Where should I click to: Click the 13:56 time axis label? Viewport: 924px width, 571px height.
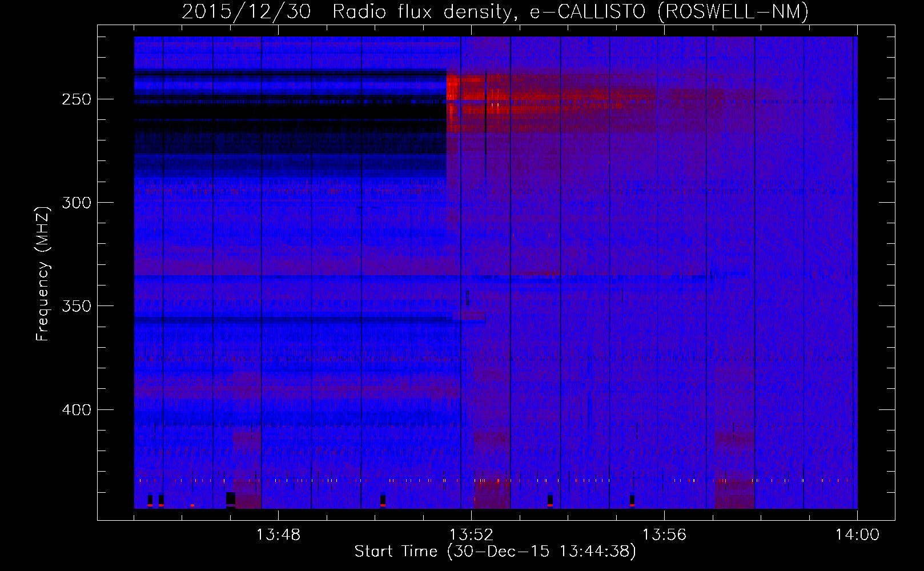(x=664, y=535)
